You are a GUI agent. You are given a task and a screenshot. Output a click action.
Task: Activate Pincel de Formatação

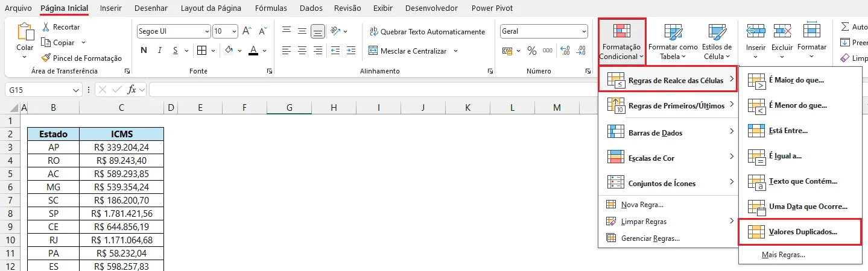[81, 58]
